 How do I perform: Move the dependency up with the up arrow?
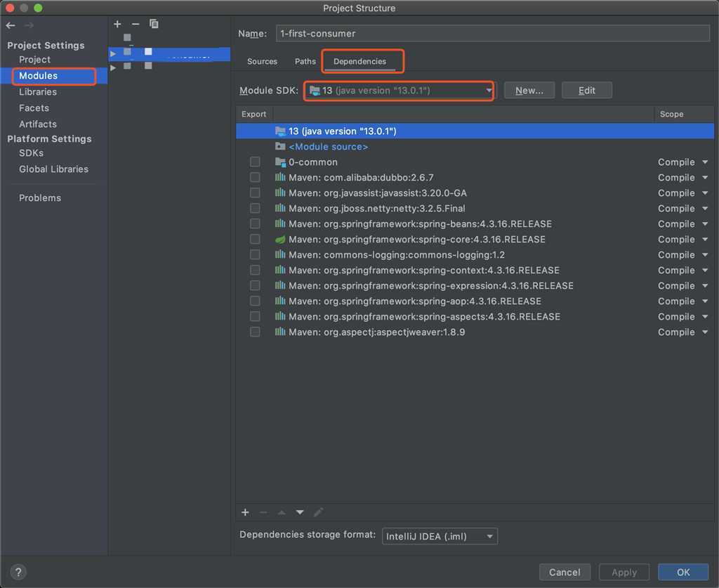(x=282, y=512)
